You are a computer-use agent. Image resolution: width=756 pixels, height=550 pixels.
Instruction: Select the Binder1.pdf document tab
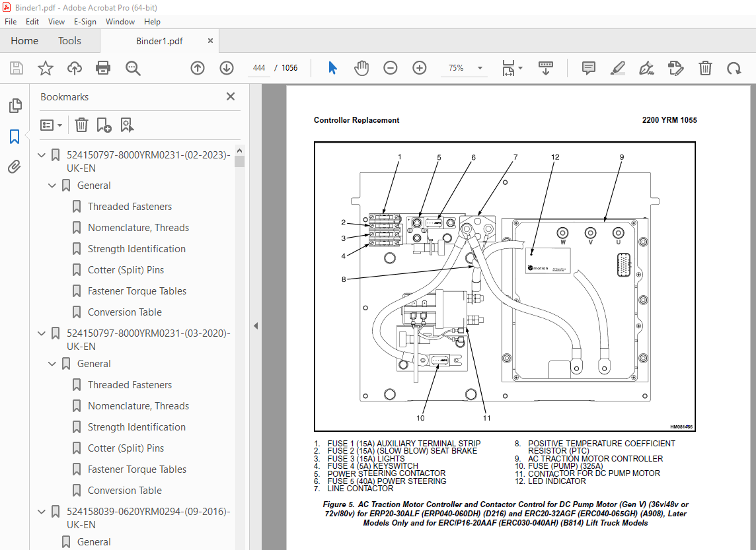pos(159,41)
